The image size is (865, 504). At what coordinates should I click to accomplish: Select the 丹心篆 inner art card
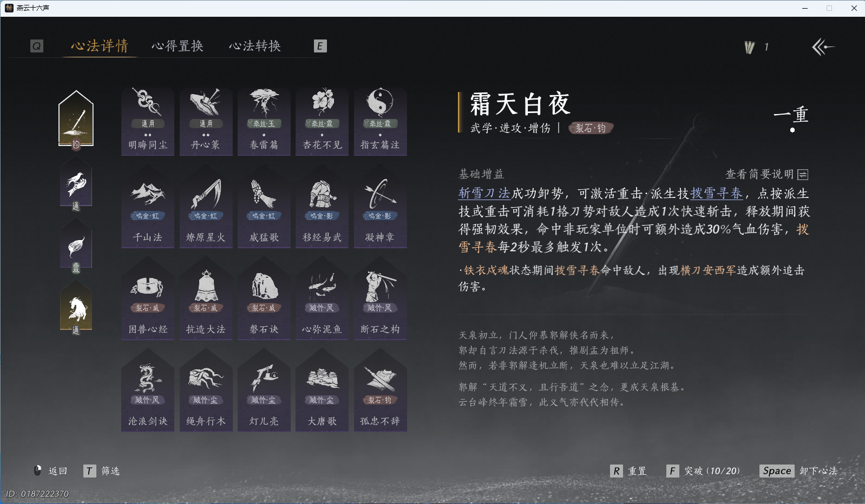click(206, 121)
